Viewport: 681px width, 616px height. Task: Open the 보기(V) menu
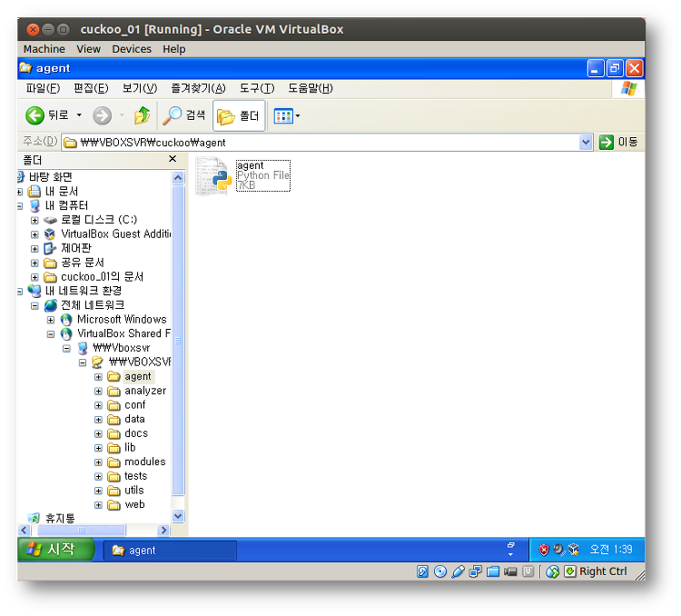[x=140, y=88]
